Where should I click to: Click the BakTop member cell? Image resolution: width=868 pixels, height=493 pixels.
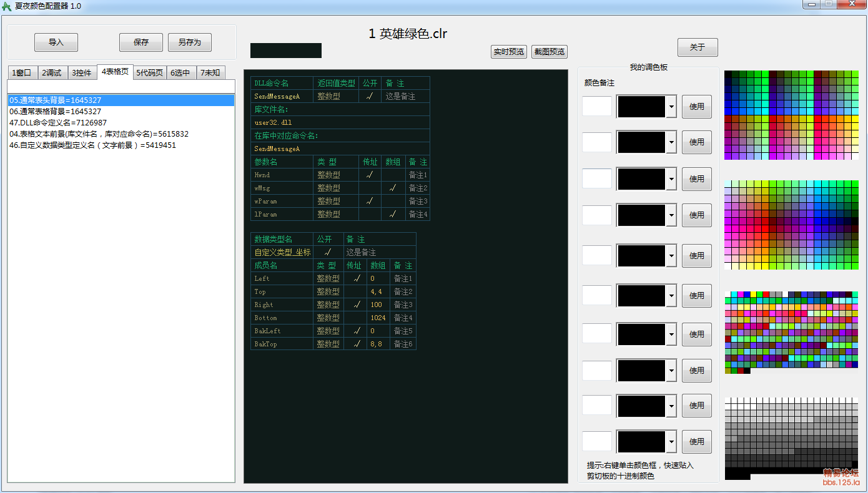282,344
